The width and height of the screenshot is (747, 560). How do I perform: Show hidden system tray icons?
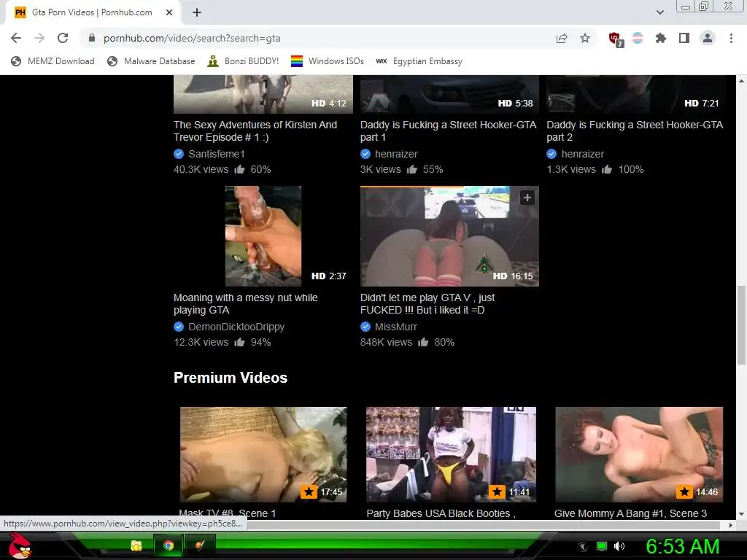pos(583,547)
